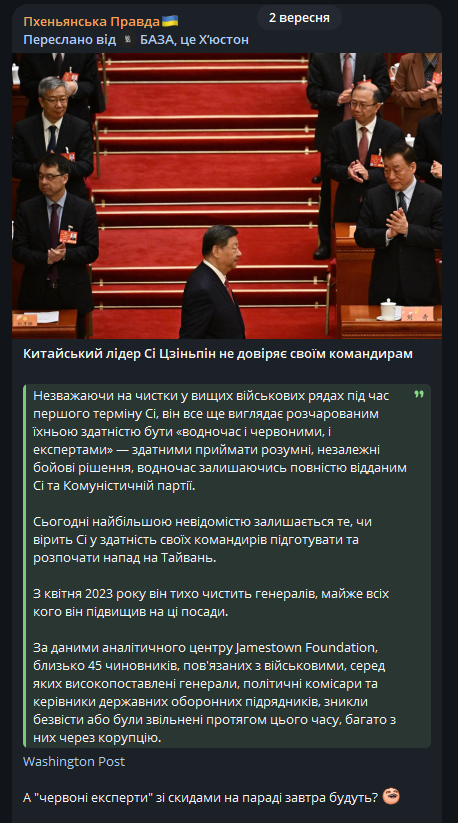Click the forwarded channel avatar icon
458x823 pixels.
[127, 40]
